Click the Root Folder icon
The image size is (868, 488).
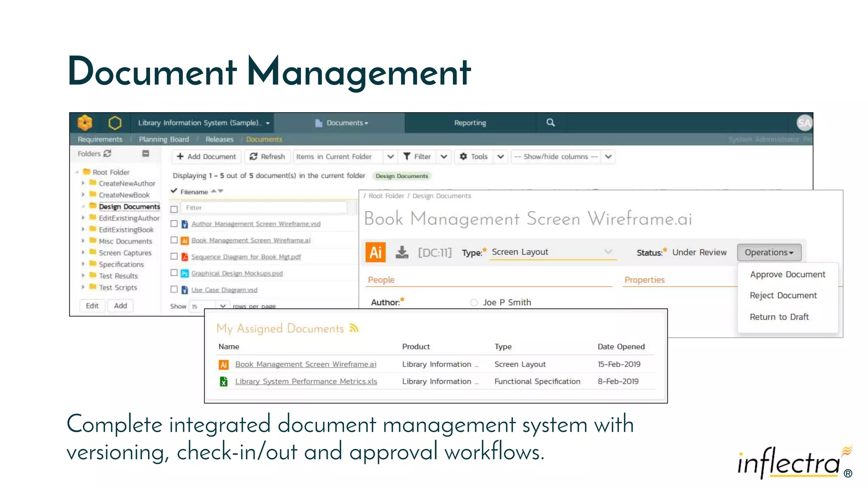coord(87,172)
